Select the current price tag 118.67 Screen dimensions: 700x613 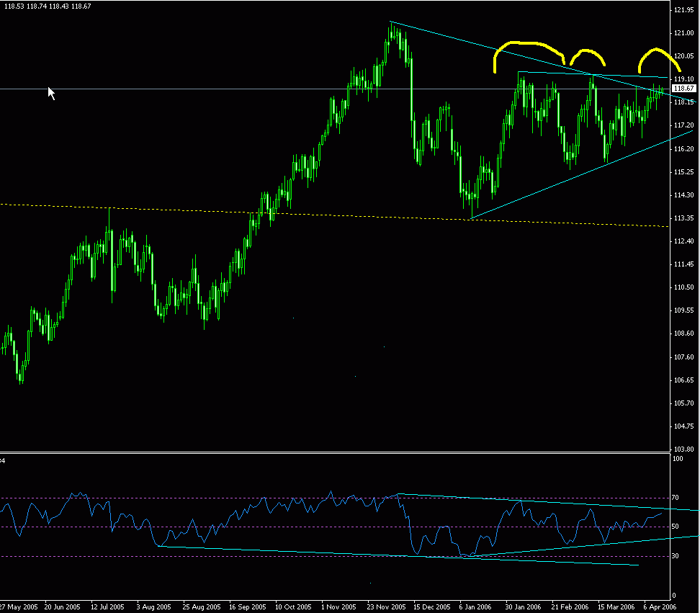click(x=683, y=87)
